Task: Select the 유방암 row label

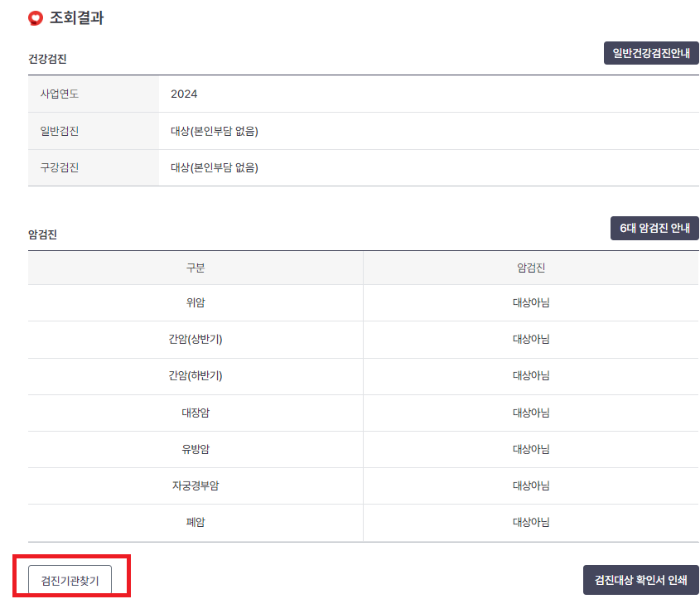Action: click(196, 449)
